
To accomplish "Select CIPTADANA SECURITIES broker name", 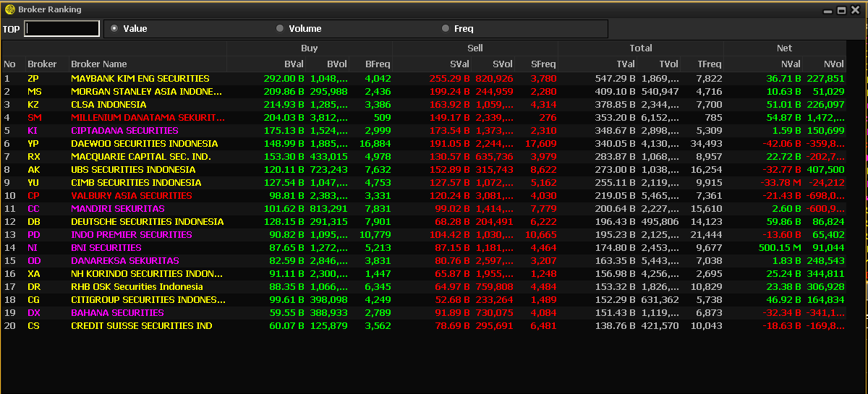I will pos(124,130).
